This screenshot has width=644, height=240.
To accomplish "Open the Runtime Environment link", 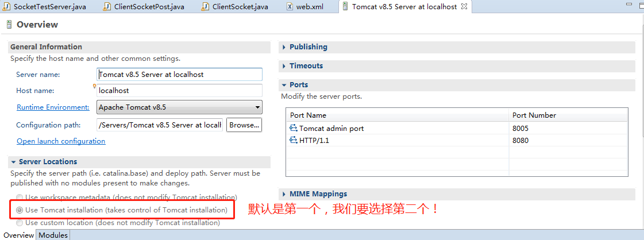I will click(x=53, y=107).
